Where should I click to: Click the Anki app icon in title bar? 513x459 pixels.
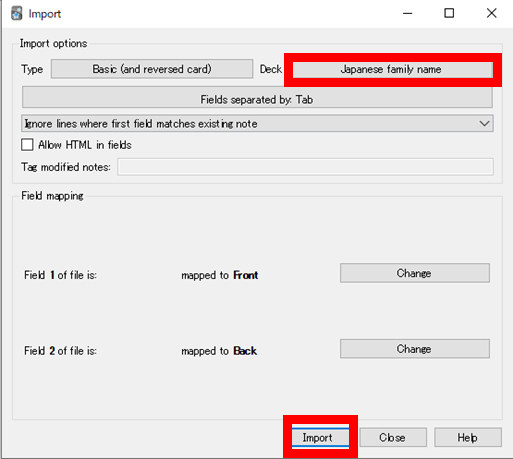pos(16,14)
